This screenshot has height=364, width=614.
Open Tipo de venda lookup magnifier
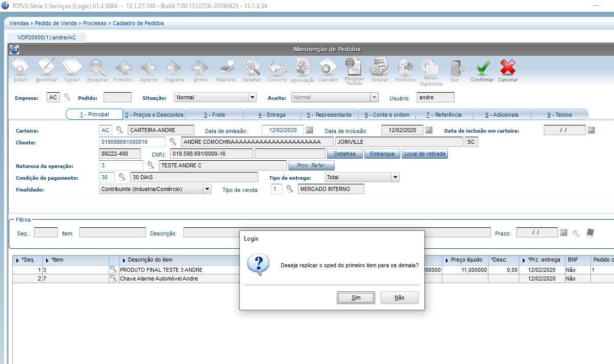coord(290,188)
